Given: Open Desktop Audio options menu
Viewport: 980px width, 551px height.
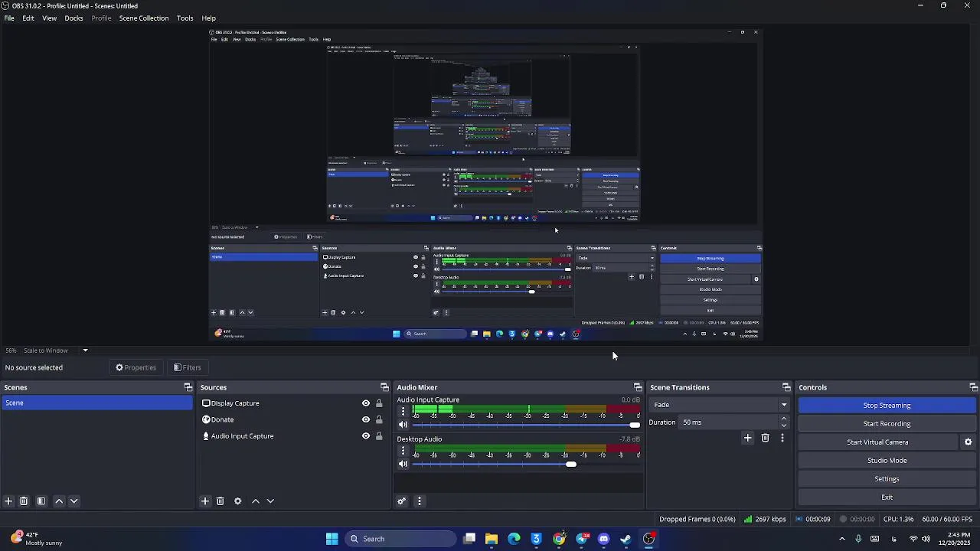Looking at the screenshot, I should tap(403, 451).
